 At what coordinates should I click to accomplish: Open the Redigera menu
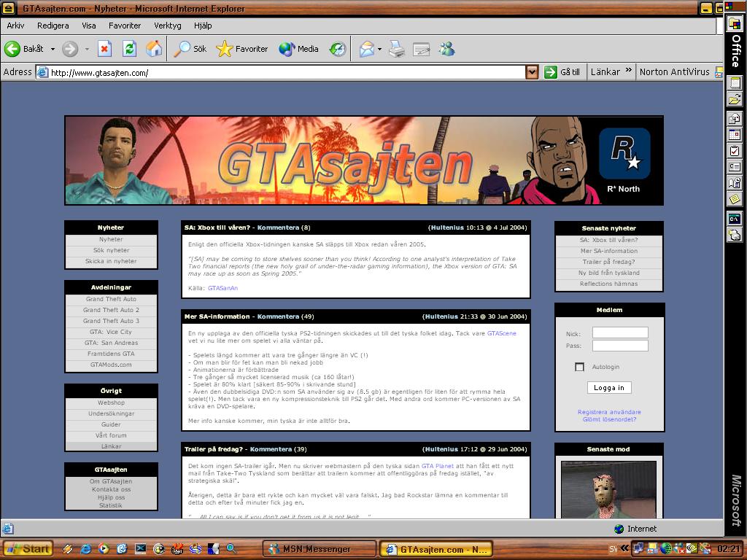tap(53, 26)
